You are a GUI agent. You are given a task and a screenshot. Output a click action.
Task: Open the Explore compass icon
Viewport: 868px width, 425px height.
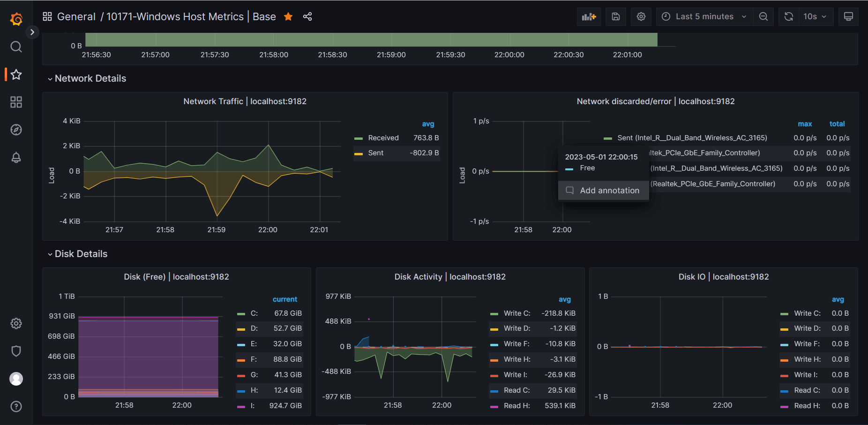coord(16,130)
